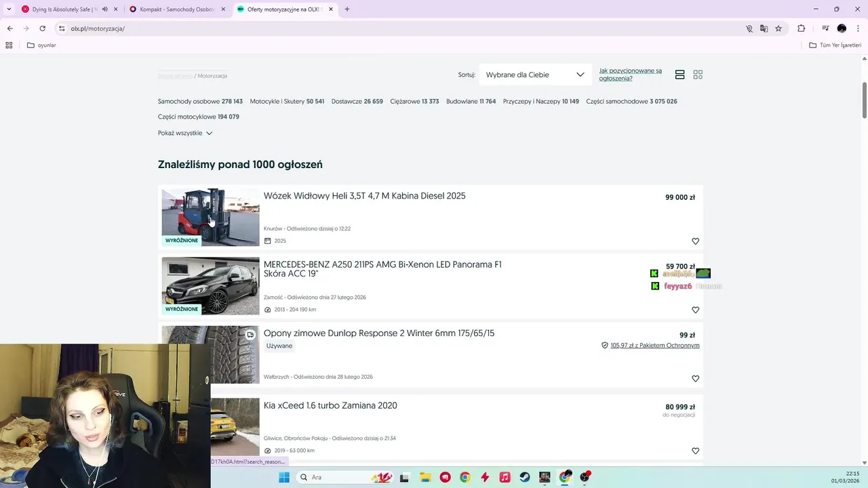The height and width of the screenshot is (488, 868).
Task: Open the Windows Start menu
Action: 284,477
